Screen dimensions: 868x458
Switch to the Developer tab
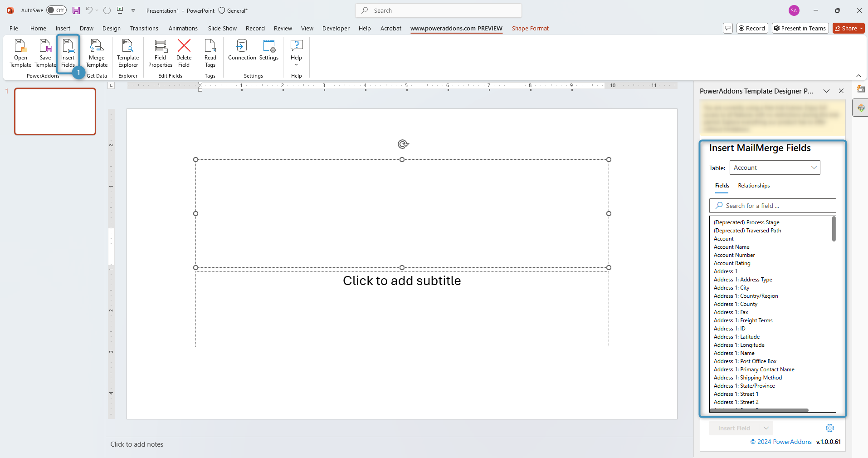pyautogui.click(x=336, y=28)
